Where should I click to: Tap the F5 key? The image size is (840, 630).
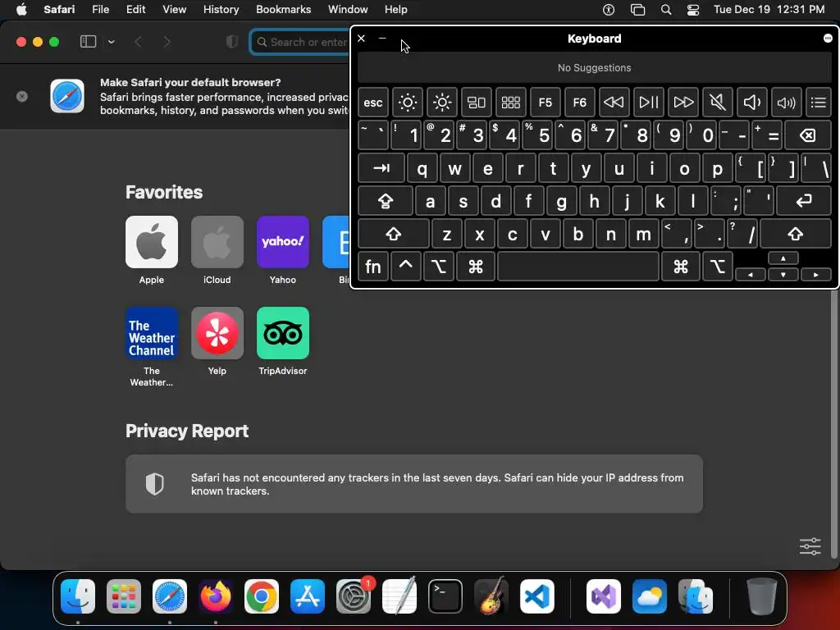click(x=546, y=103)
